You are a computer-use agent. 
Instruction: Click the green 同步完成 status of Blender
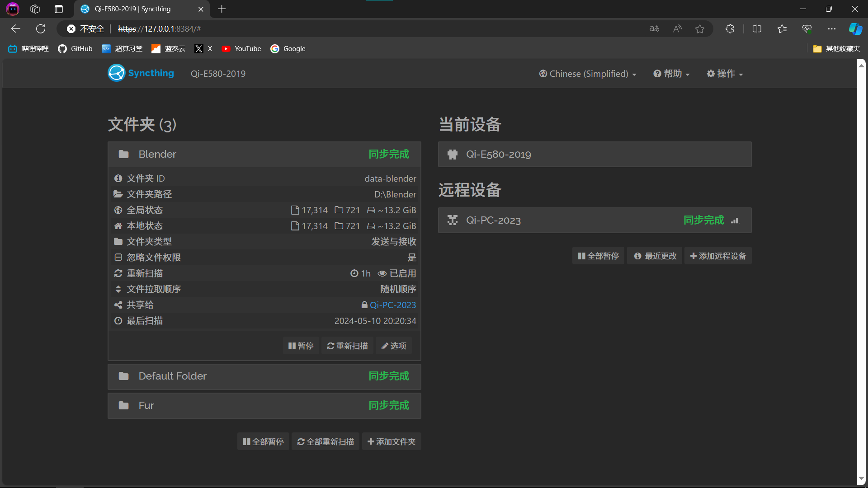click(x=389, y=154)
